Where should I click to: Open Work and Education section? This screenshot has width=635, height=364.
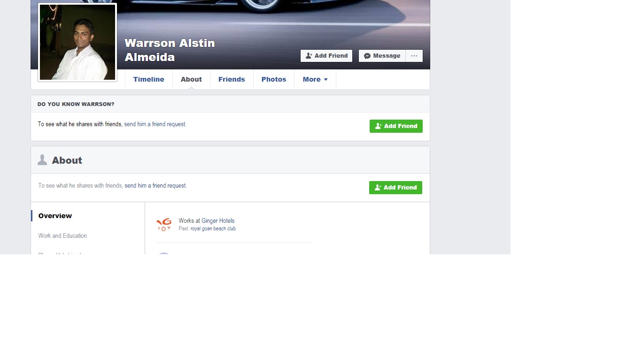pos(62,236)
